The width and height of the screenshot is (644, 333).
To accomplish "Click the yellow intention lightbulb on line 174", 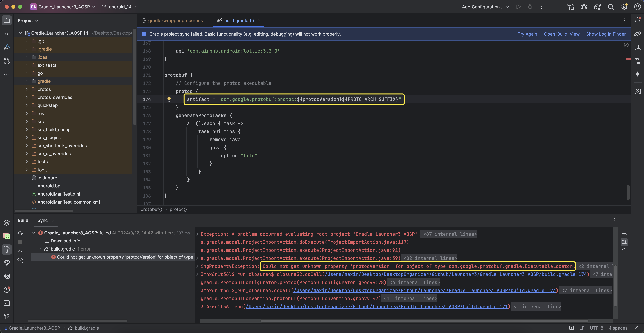I will [x=169, y=99].
